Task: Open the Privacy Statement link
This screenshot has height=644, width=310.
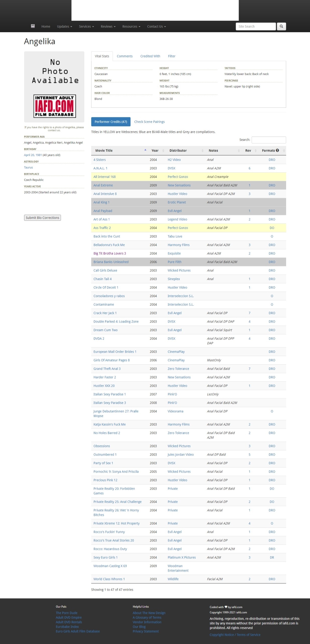Action: click(146, 631)
